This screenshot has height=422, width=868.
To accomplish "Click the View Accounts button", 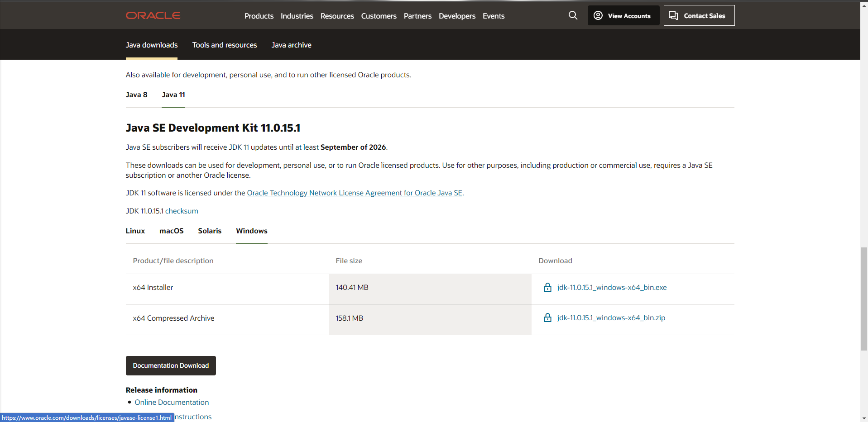I will (x=623, y=16).
